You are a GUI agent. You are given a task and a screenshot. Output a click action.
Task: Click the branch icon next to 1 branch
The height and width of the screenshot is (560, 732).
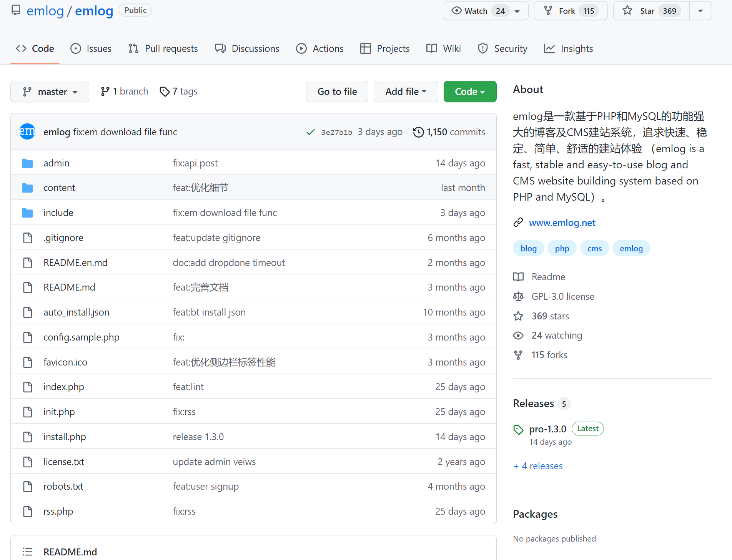105,91
